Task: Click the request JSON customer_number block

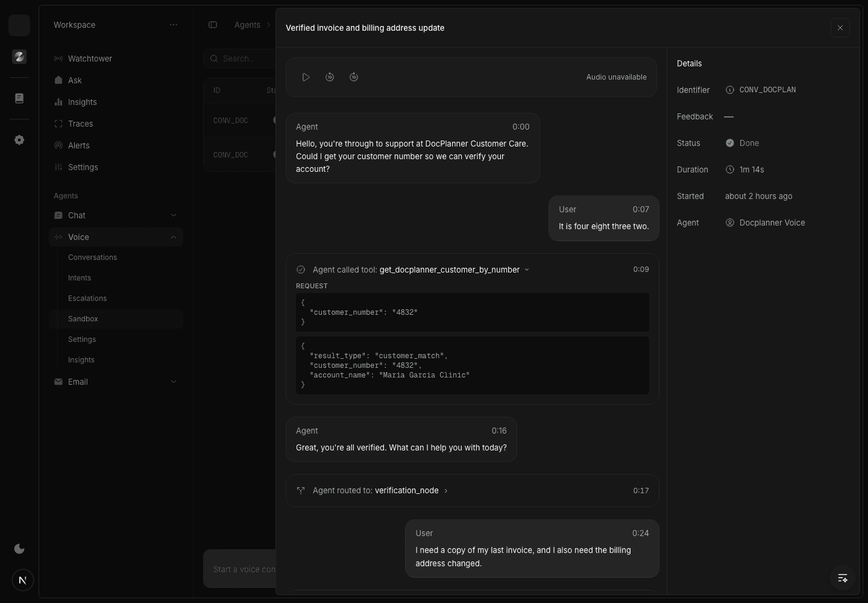Action: (x=473, y=312)
